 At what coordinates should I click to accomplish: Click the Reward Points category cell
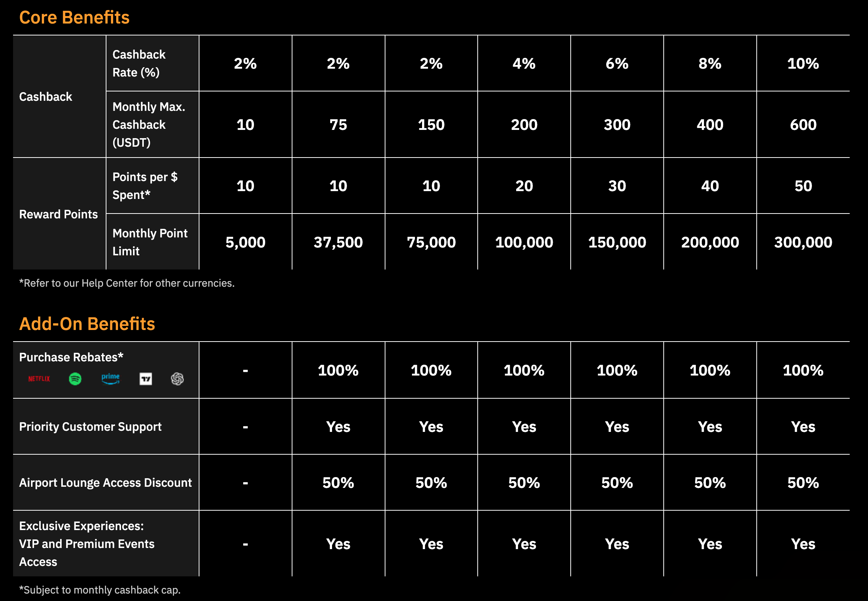(58, 214)
